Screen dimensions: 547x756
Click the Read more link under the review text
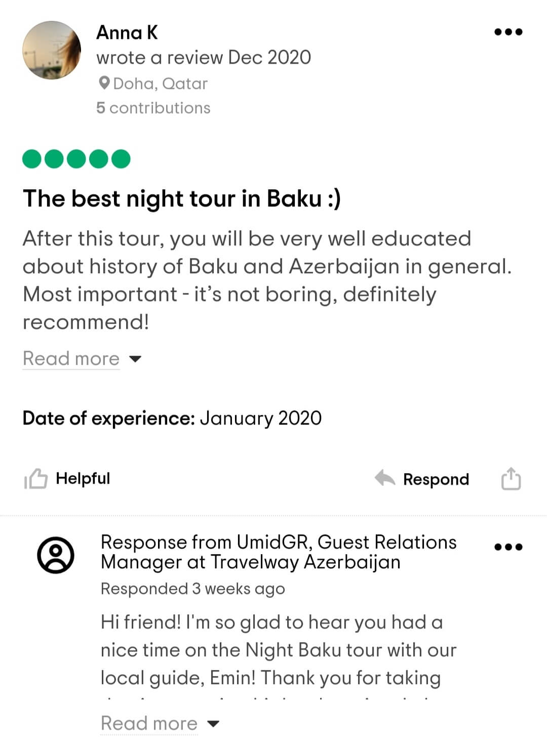pos(71,359)
